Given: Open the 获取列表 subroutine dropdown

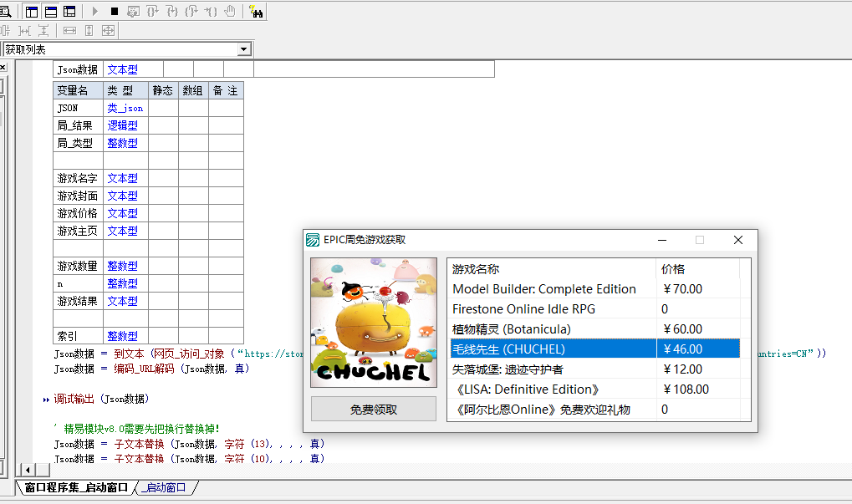Looking at the screenshot, I should 244,50.
